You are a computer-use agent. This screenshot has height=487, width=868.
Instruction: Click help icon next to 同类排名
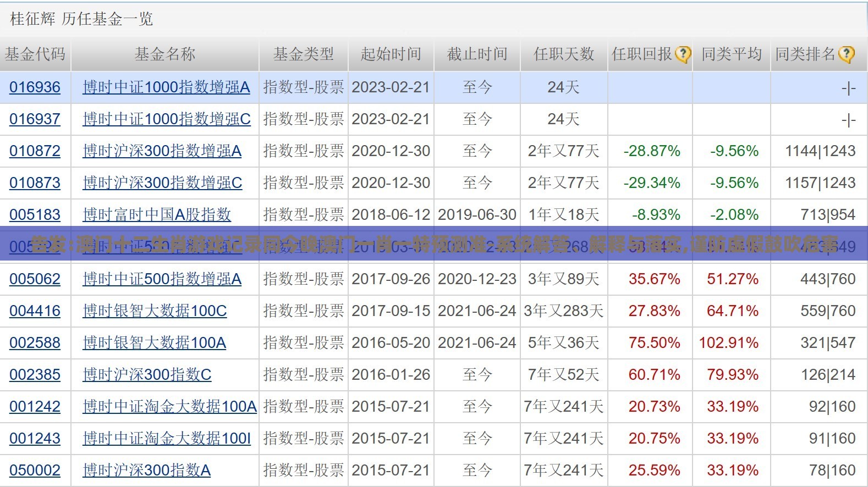pyautogui.click(x=846, y=54)
